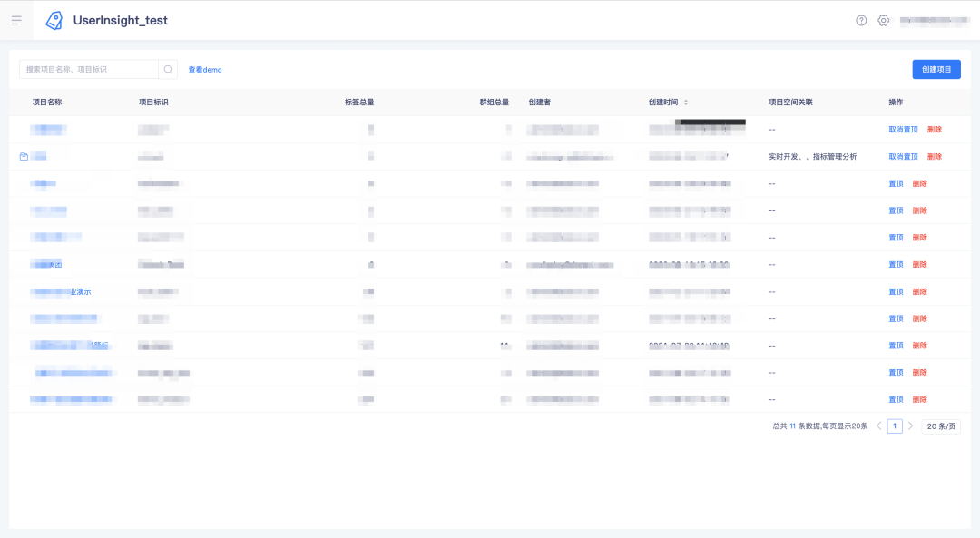980x538 pixels.
Task: Click 删除 for the second project row
Action: click(x=935, y=156)
